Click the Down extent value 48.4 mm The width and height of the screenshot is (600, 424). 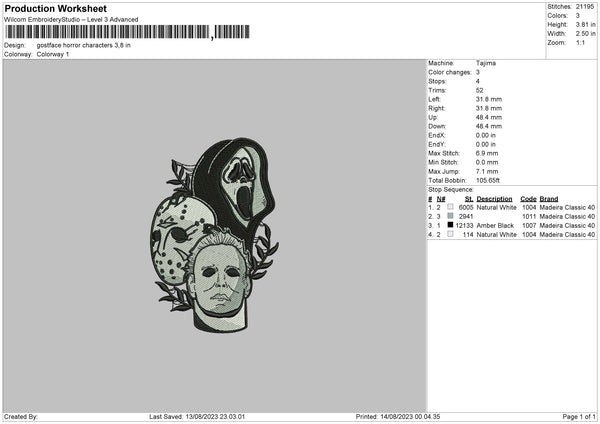pyautogui.click(x=489, y=126)
